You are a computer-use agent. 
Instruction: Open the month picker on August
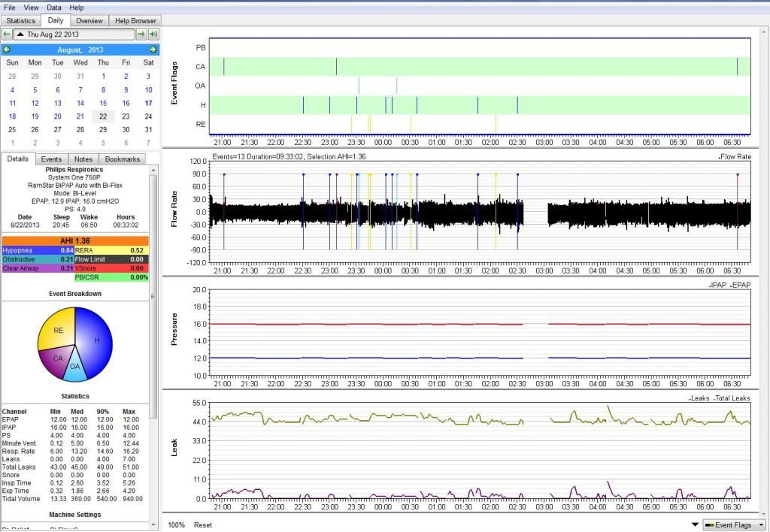(70, 50)
